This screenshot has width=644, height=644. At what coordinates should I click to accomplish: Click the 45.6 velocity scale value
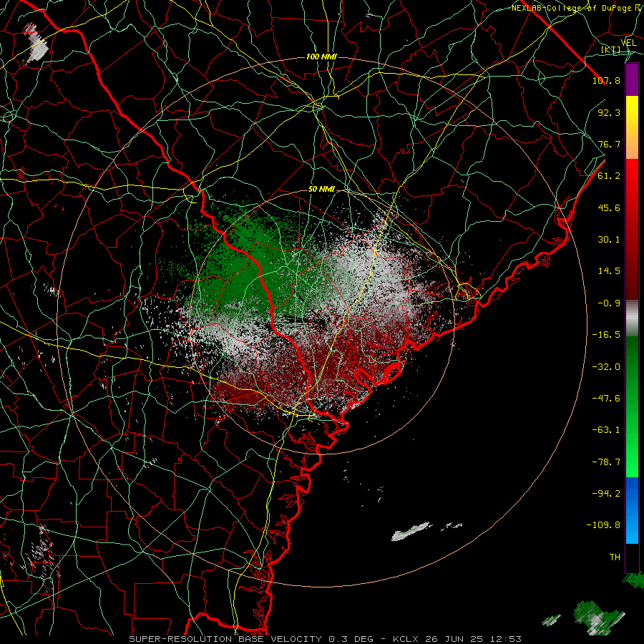point(609,208)
